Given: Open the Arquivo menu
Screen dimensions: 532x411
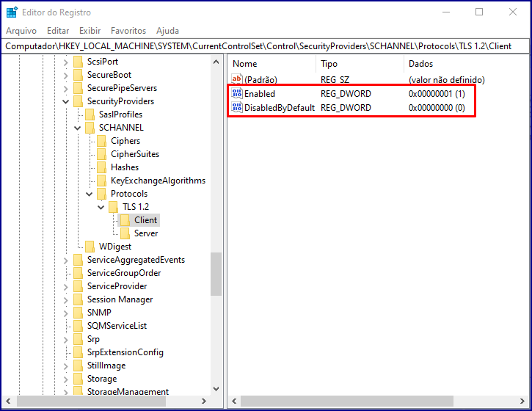Looking at the screenshot, I should [21, 31].
